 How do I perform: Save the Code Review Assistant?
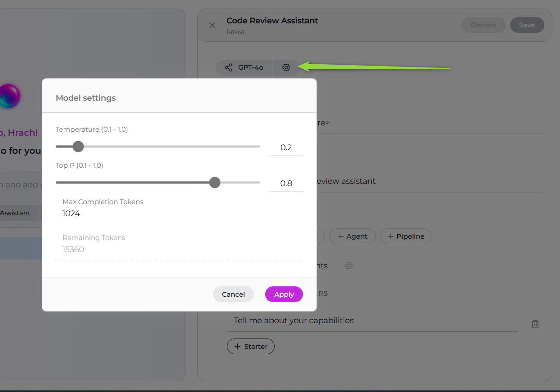[x=527, y=25]
